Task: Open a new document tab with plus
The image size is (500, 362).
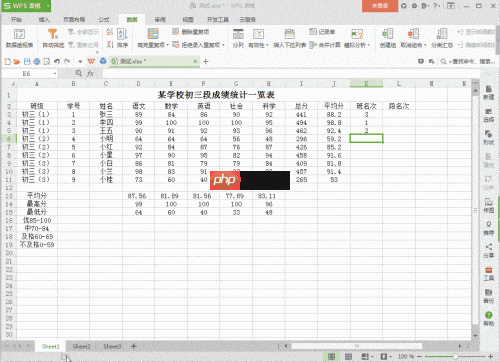Action: click(x=206, y=61)
